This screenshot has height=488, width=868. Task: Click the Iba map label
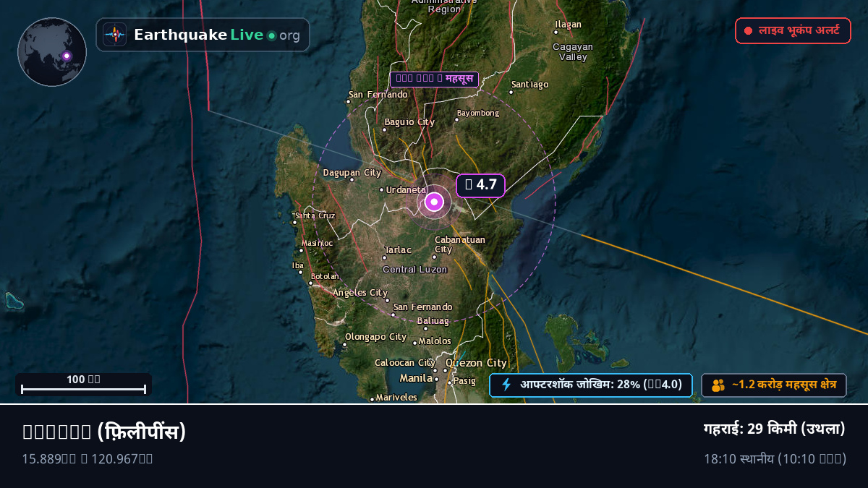(298, 265)
